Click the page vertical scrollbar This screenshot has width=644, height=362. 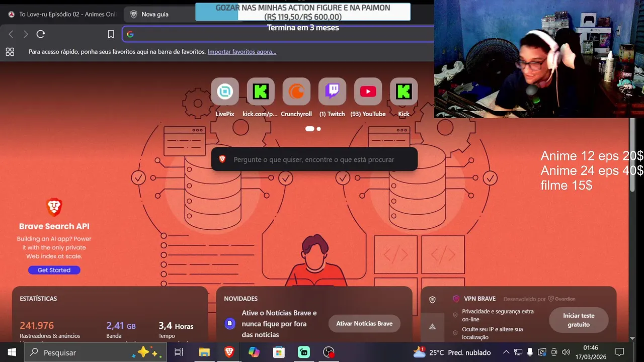(632, 155)
